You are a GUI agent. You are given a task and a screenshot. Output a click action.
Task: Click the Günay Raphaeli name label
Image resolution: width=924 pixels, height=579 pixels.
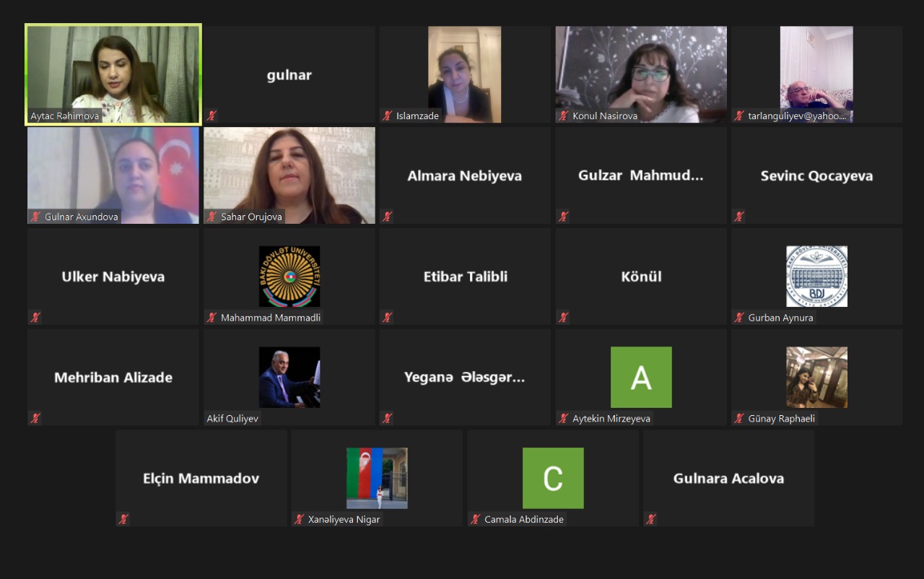(x=782, y=419)
